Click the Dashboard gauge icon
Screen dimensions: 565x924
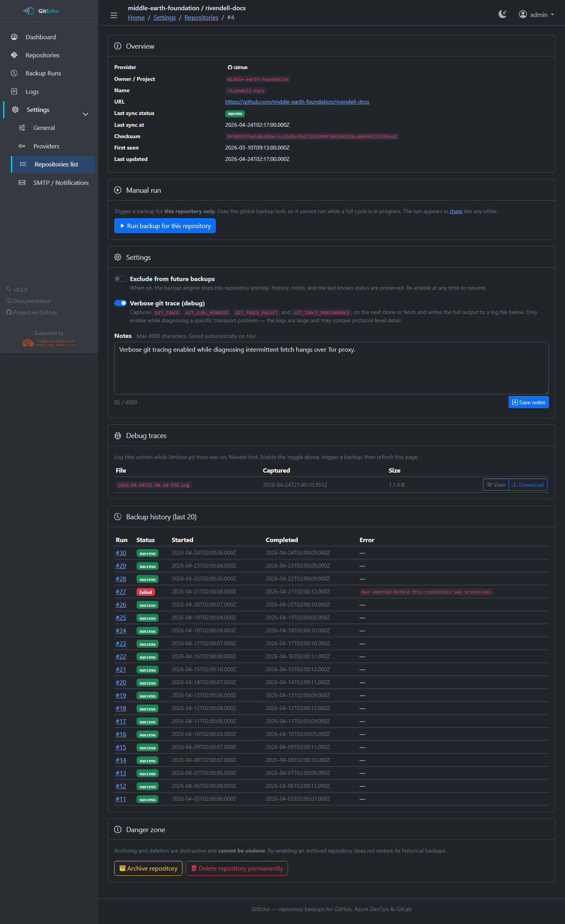pos(15,37)
